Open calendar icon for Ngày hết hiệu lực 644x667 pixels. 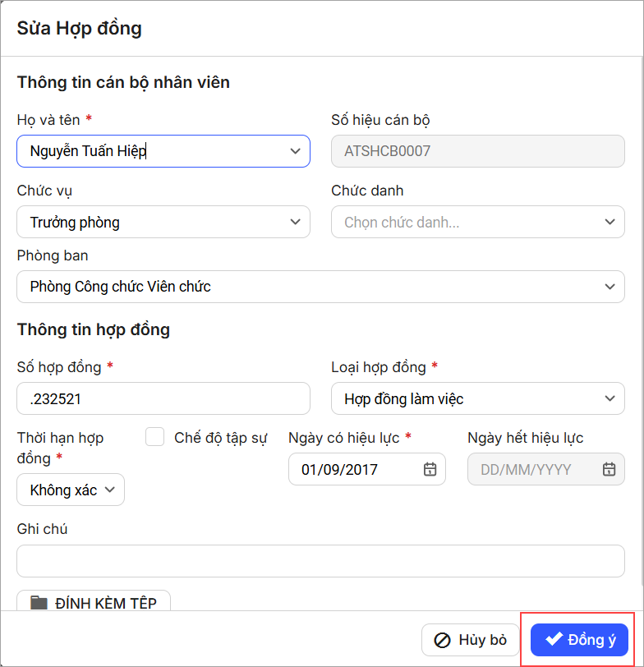tap(609, 469)
